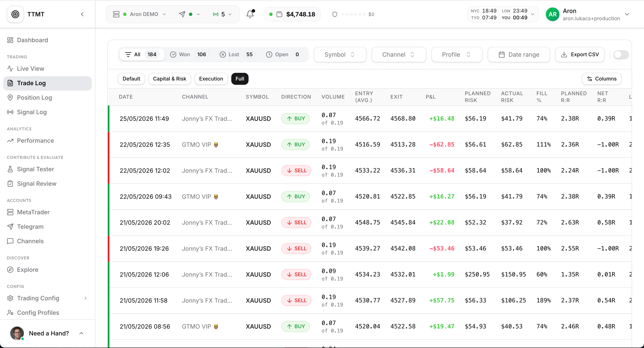
Task: Go to Live View page
Action: coord(47,69)
